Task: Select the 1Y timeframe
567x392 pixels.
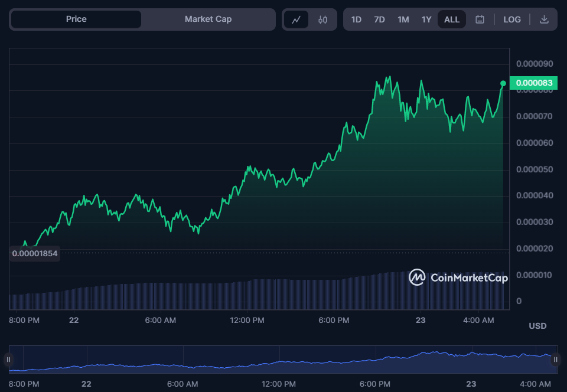Action: pos(426,19)
